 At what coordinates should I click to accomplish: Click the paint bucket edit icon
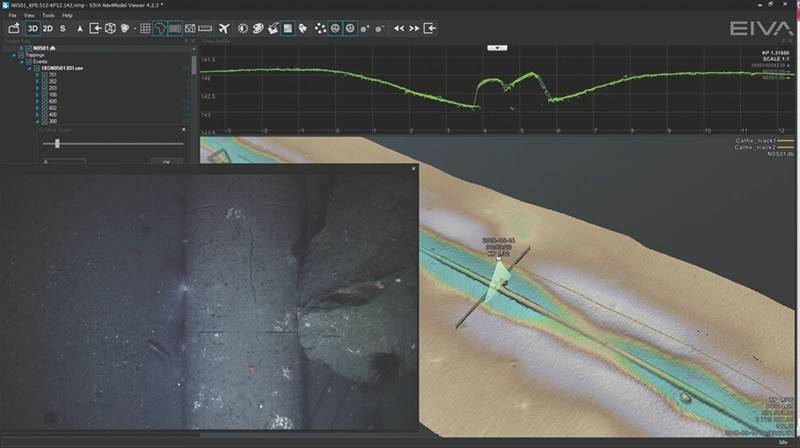pyautogui.click(x=273, y=29)
